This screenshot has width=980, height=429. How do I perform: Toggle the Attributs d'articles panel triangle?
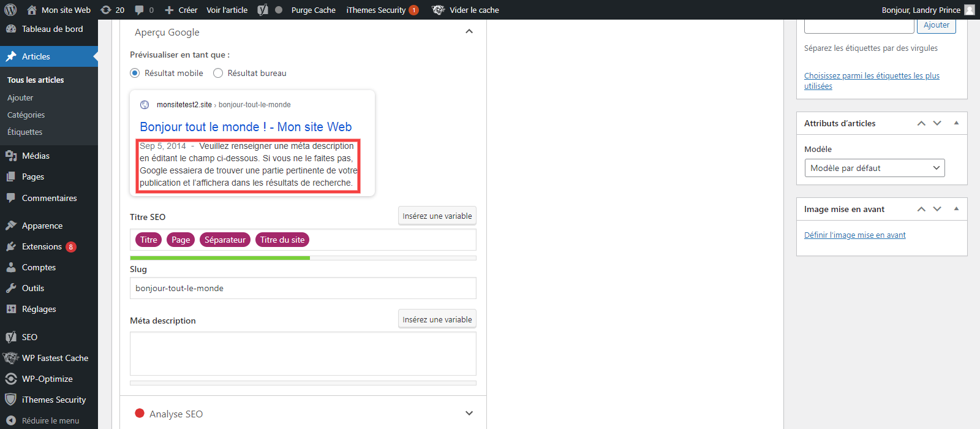(x=956, y=123)
